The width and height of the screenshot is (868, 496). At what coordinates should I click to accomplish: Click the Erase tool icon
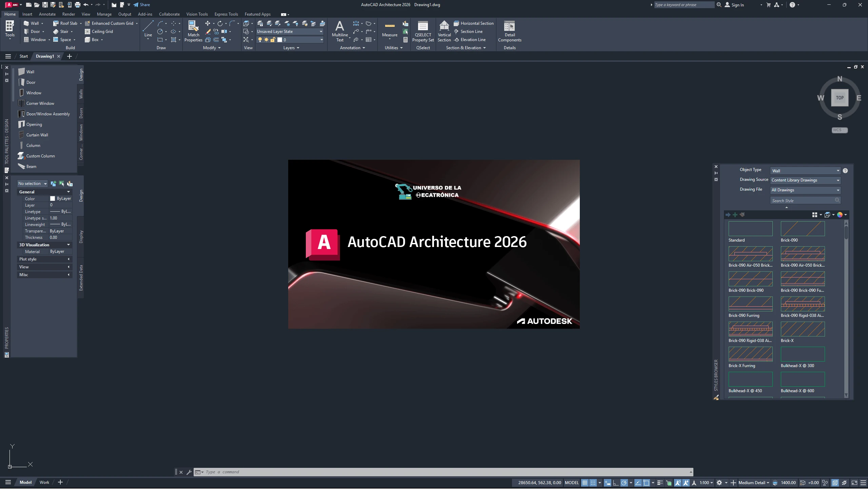(x=208, y=32)
